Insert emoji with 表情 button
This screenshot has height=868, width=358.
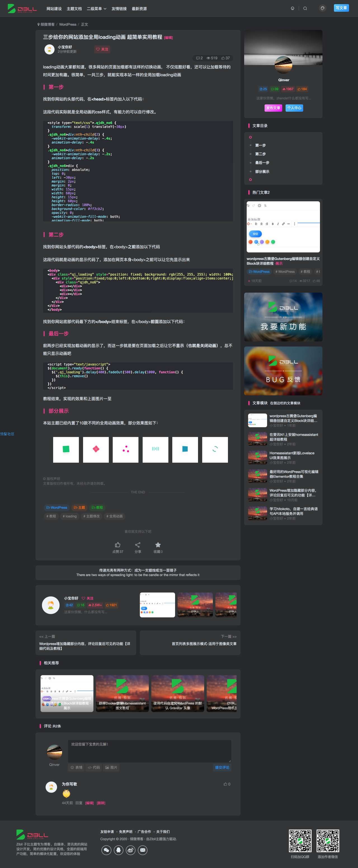point(76,767)
